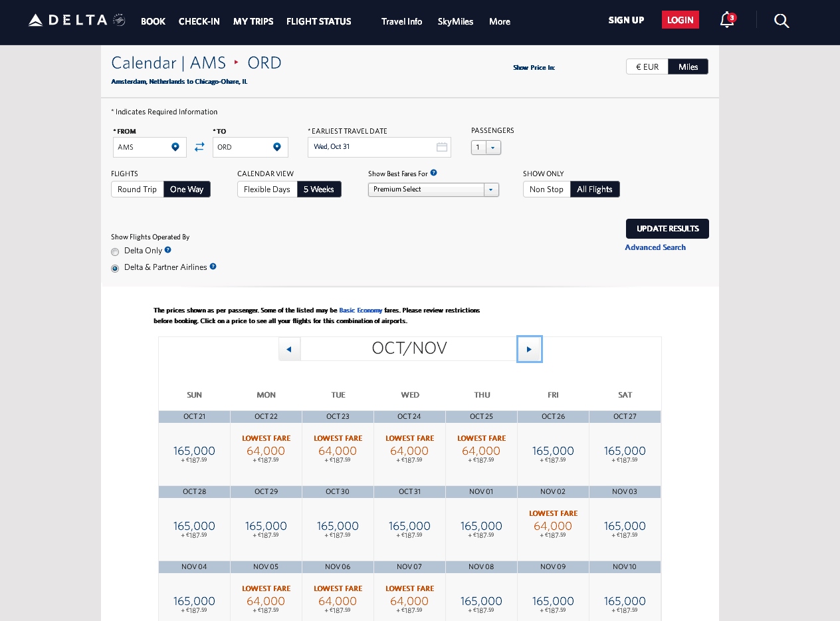Image resolution: width=840 pixels, height=621 pixels.
Task: Click the help icon next to Delta Only
Action: (x=169, y=250)
